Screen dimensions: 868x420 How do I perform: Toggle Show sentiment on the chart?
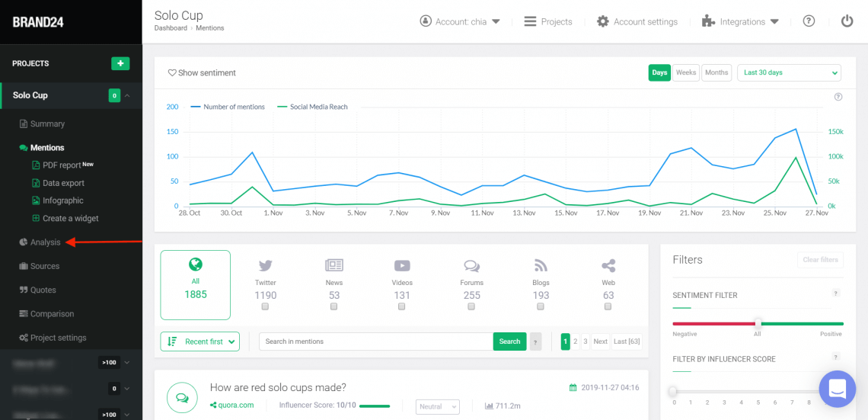(x=202, y=72)
